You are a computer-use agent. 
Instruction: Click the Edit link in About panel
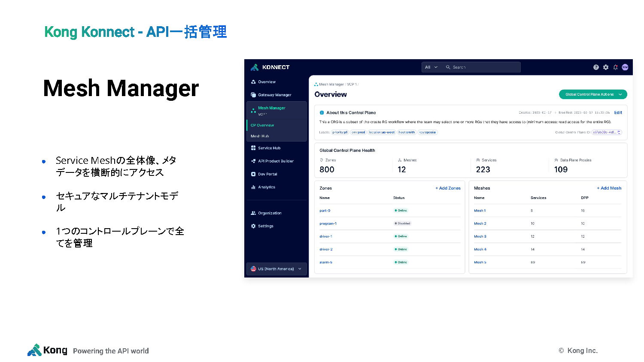618,113
